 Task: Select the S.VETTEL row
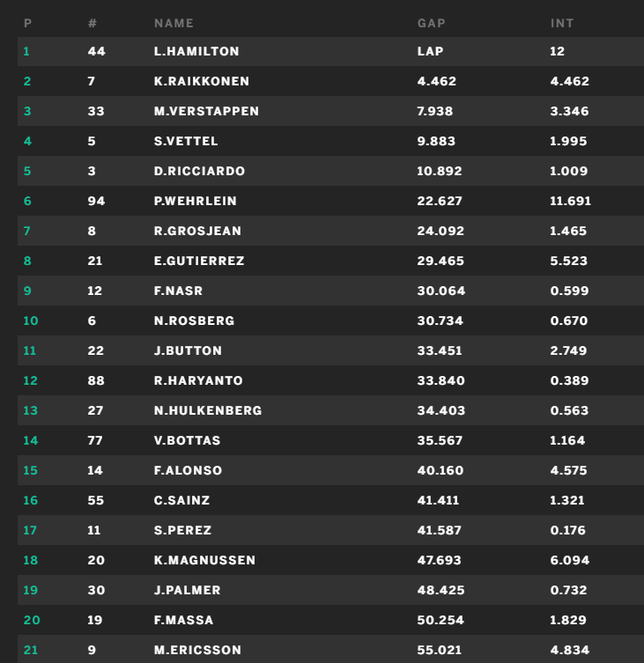click(330, 141)
